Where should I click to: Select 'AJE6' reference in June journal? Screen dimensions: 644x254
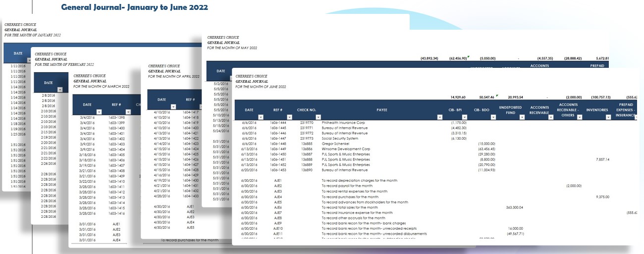click(x=278, y=207)
